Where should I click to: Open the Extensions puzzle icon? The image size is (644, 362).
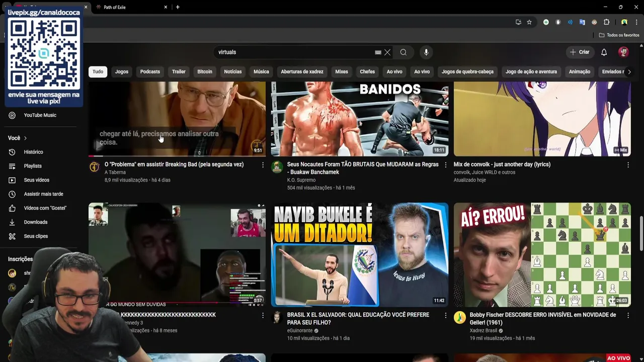606,22
